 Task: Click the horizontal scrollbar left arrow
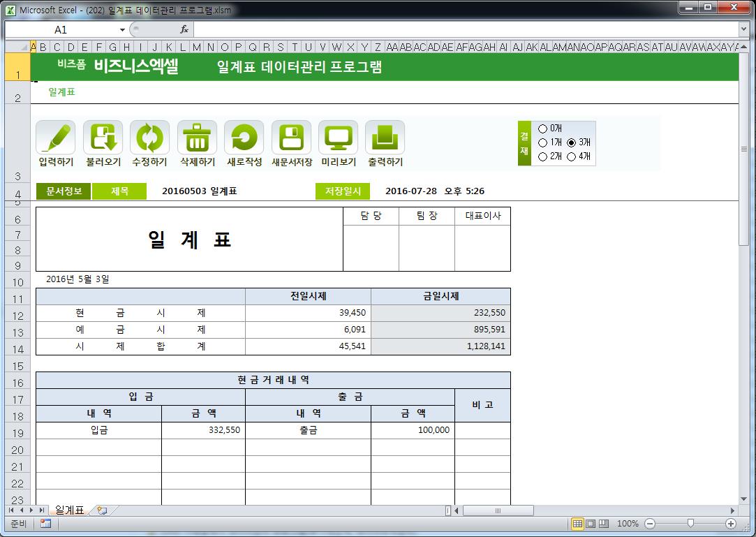tap(457, 510)
